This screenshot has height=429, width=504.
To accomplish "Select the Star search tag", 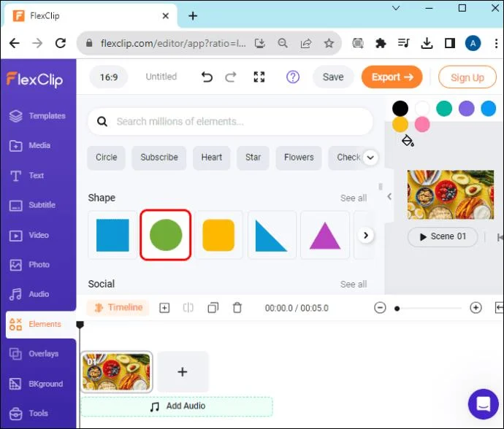I will 253,158.
